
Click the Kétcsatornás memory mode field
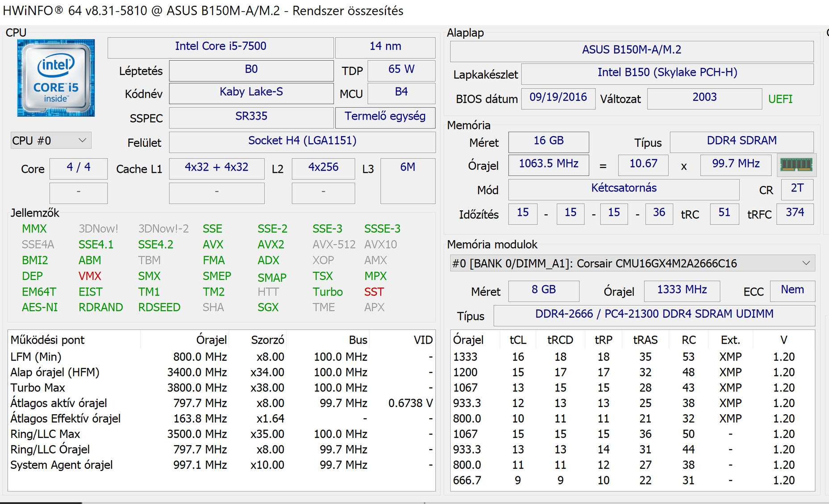pos(623,188)
